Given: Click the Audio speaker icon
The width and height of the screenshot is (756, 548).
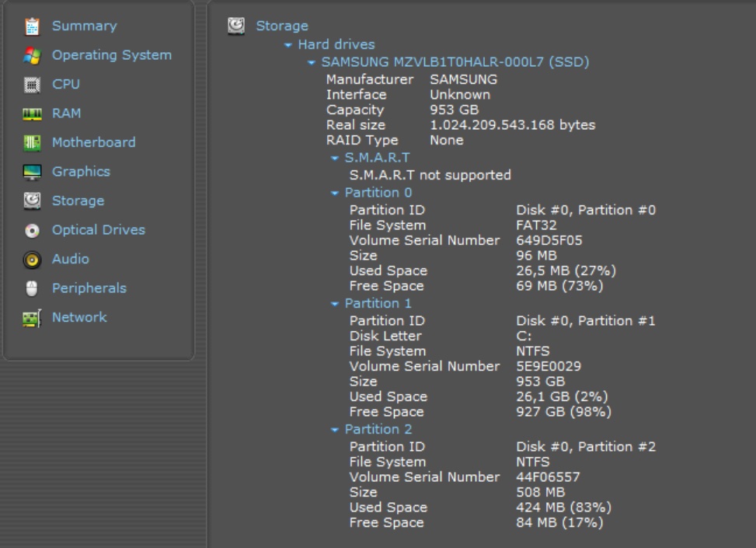Looking at the screenshot, I should point(32,260).
